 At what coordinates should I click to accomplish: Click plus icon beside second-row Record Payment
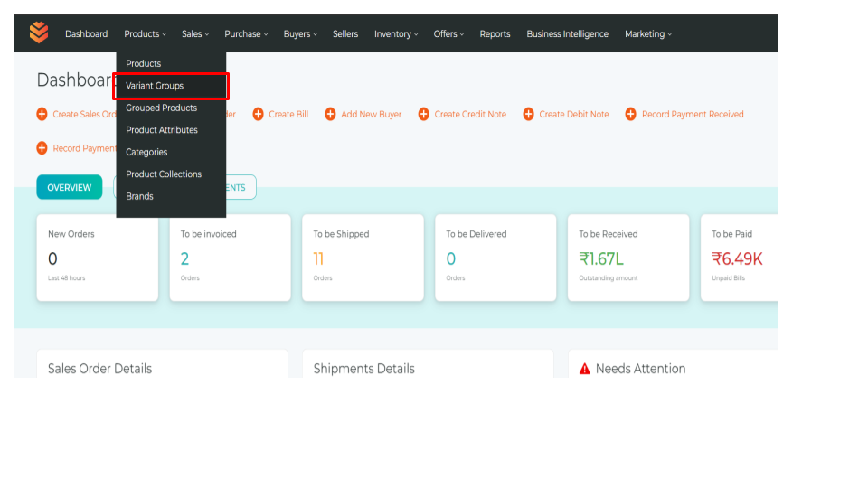click(x=42, y=147)
